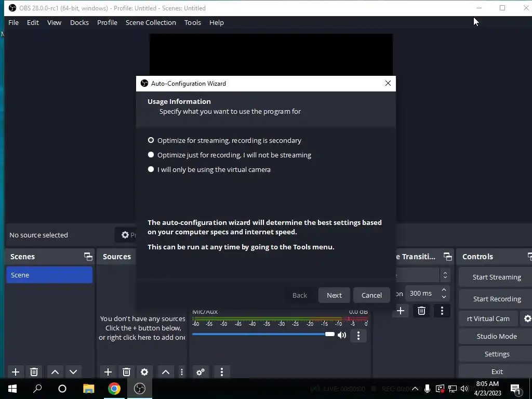Mute the Mic/Aux speaker icon

tap(342, 335)
